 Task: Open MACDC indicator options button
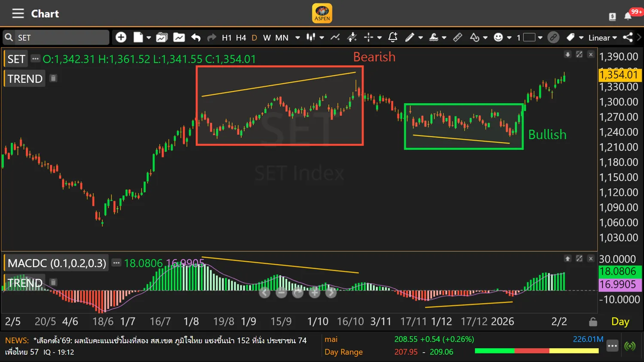tap(116, 263)
